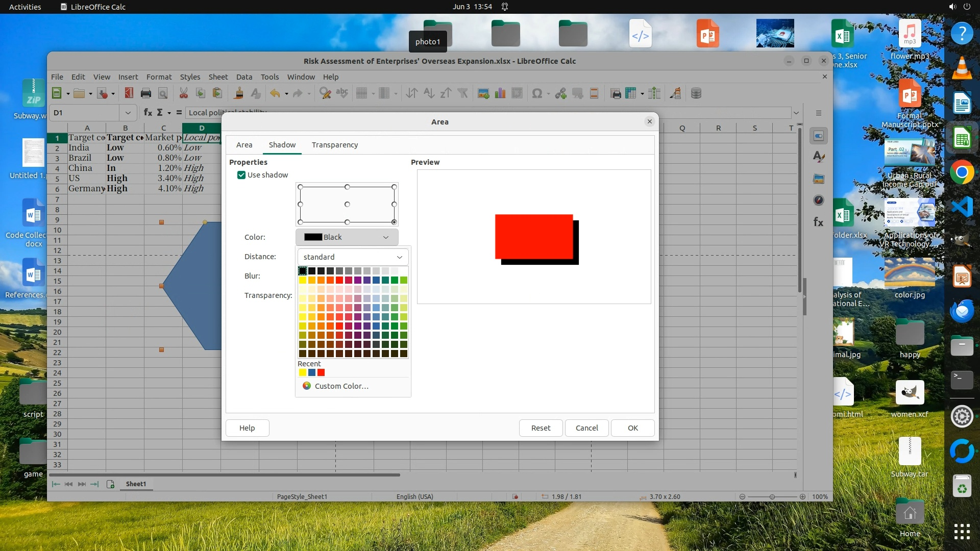Switch to the Area tab
Image resolution: width=980 pixels, height=551 pixels.
(244, 145)
